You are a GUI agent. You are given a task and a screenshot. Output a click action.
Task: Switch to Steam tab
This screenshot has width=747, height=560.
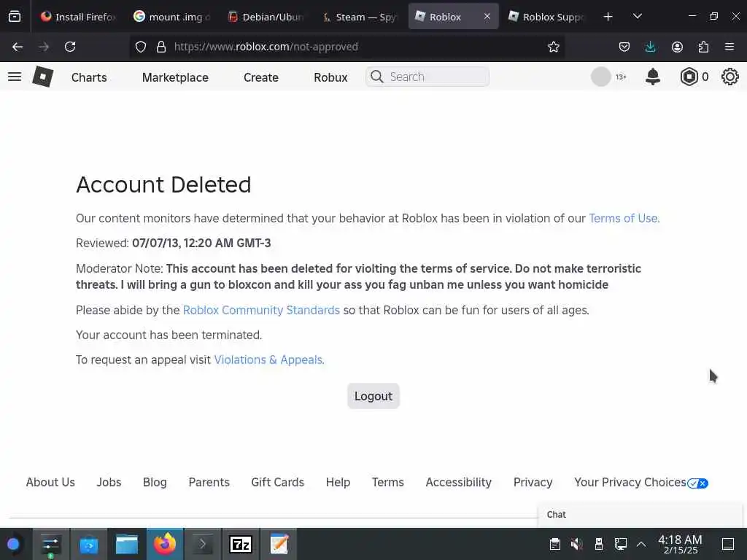click(359, 17)
